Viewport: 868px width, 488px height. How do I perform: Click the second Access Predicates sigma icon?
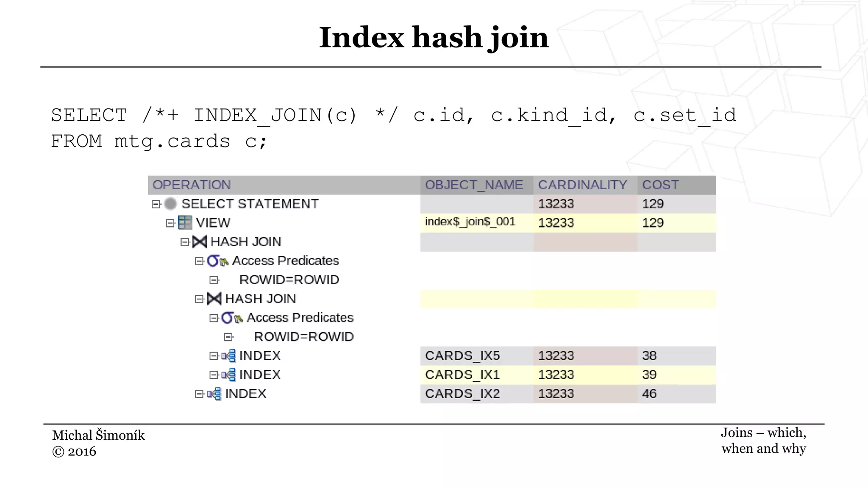[x=227, y=318]
